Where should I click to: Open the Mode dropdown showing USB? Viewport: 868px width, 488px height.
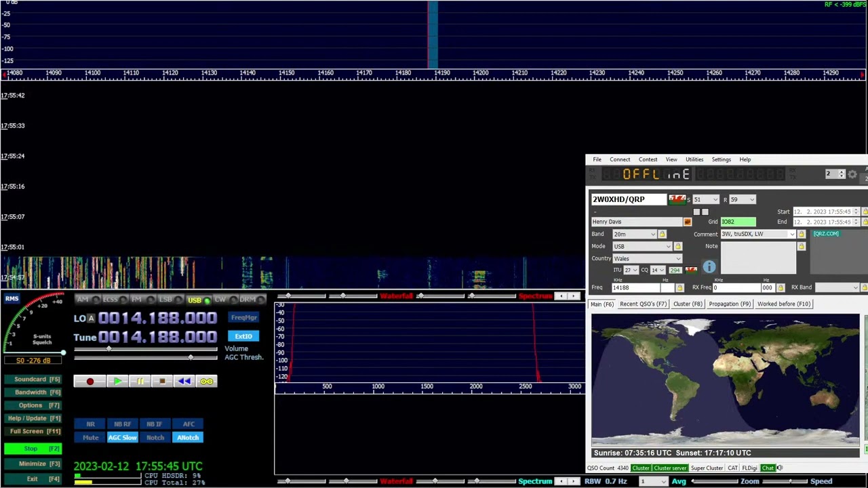pyautogui.click(x=642, y=247)
